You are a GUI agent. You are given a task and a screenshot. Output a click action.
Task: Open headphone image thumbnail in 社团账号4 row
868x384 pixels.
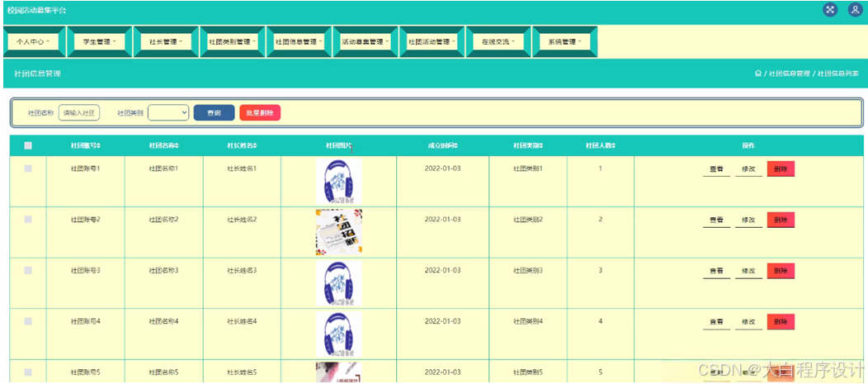click(339, 334)
